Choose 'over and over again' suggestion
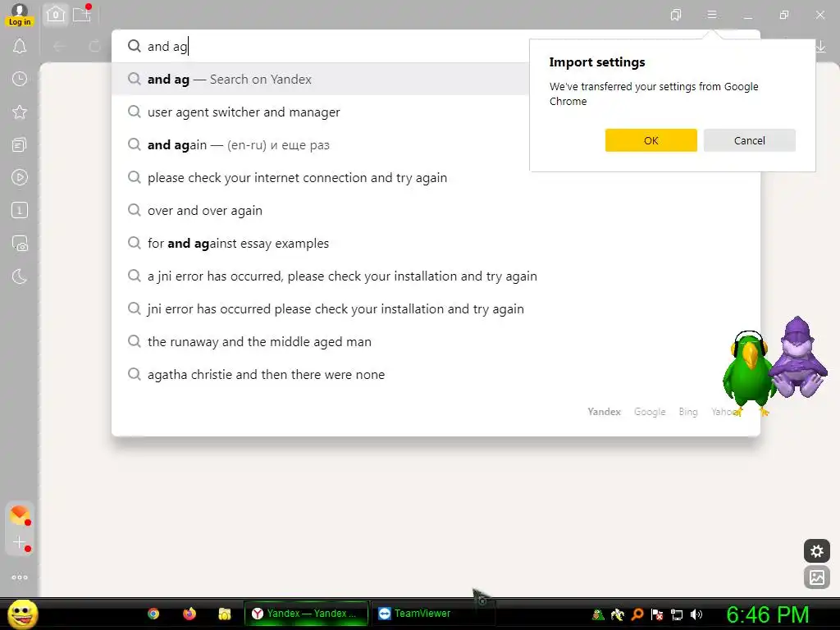Screen dimensions: 840x630 (x=436, y=211)
